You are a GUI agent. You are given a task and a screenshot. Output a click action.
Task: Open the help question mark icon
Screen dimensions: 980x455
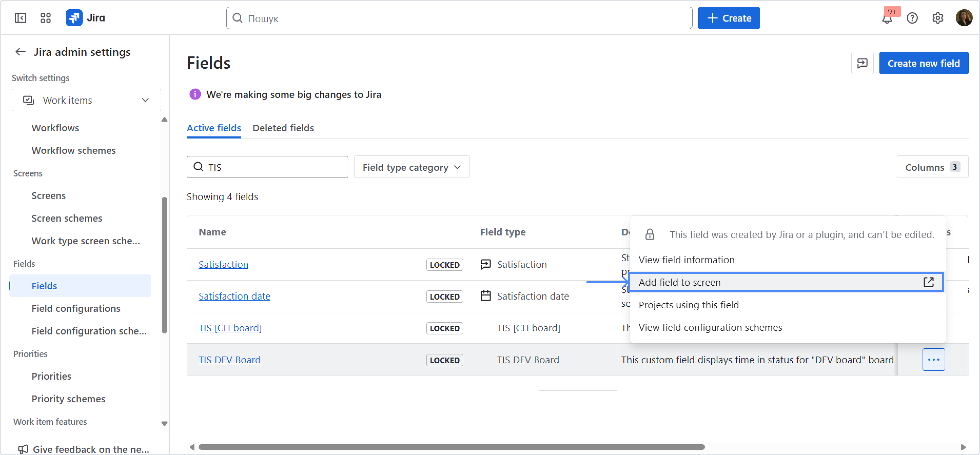912,18
